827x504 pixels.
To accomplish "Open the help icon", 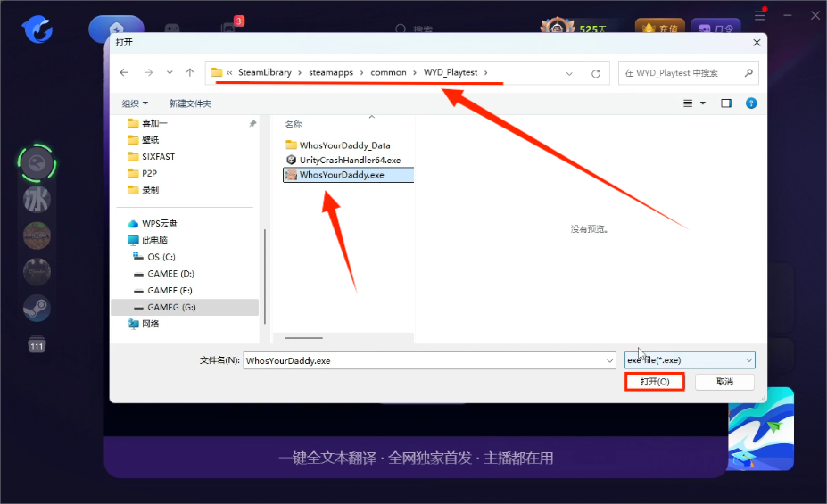I will point(751,103).
